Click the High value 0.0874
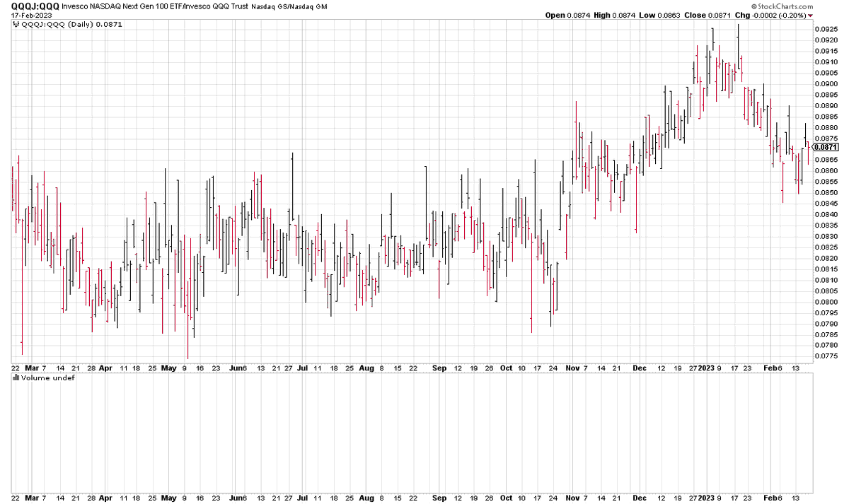 click(625, 16)
